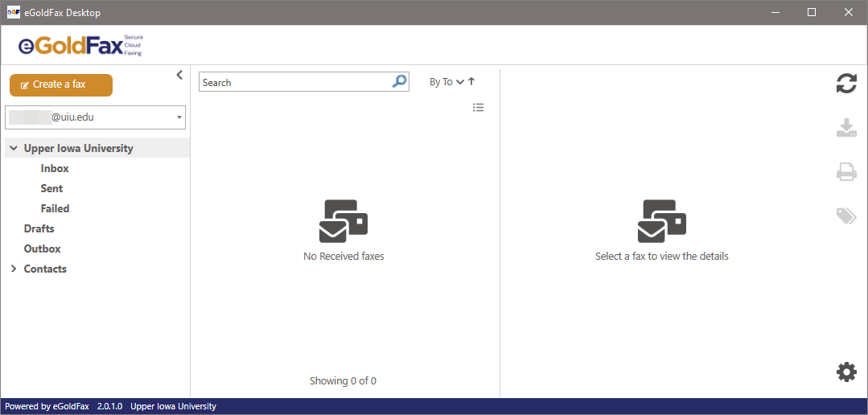Click version 2.0.1.0 in status bar
Image resolution: width=868 pixels, height=415 pixels.
point(109,406)
